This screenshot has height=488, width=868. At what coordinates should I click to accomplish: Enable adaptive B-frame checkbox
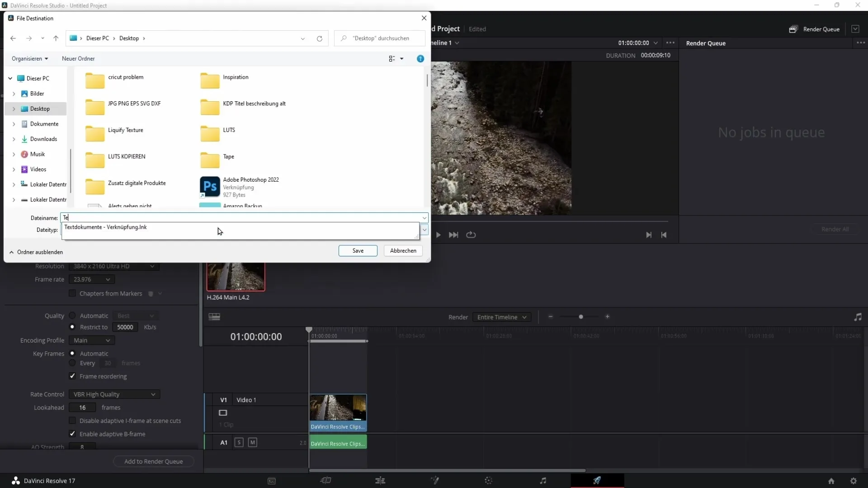[73, 433]
